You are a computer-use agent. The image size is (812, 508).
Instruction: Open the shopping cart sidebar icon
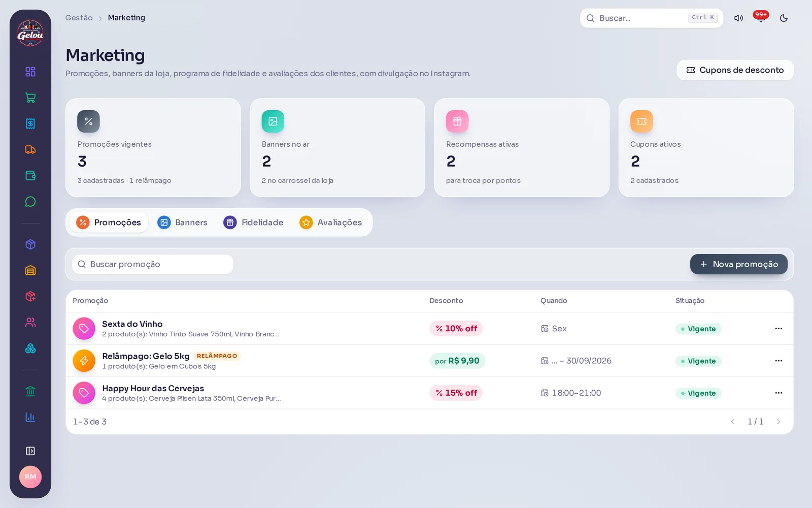30,98
